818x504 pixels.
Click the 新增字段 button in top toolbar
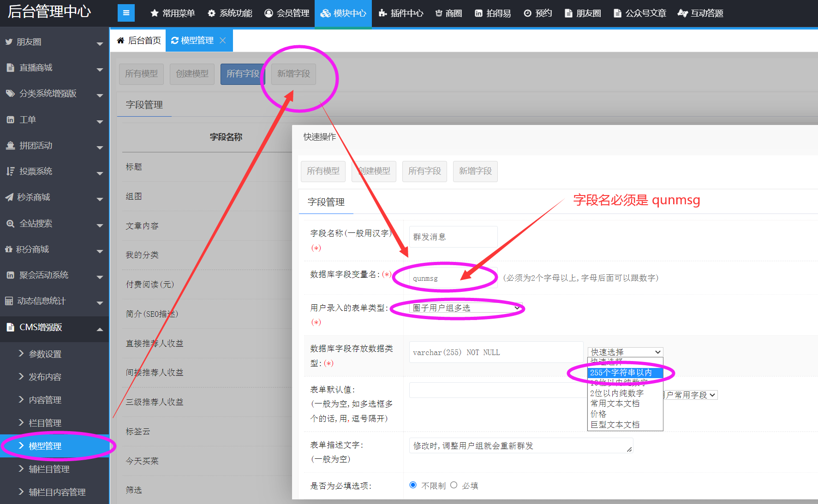coord(293,74)
